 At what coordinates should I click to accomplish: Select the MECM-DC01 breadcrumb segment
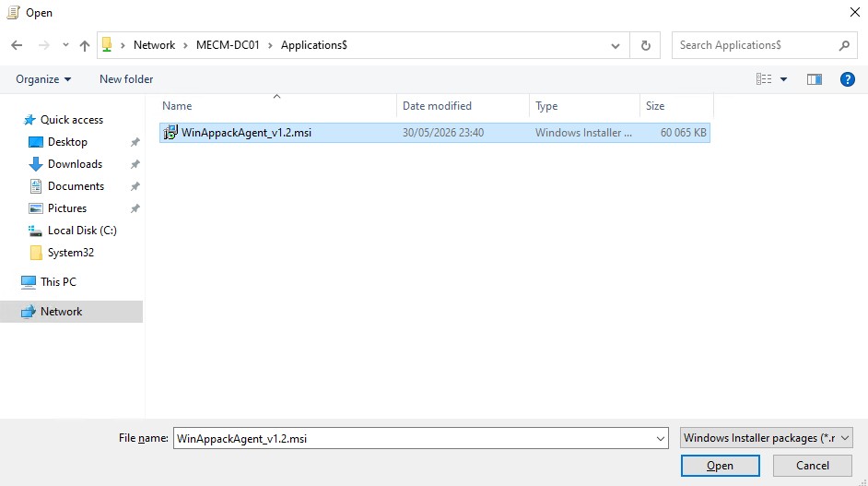228,45
